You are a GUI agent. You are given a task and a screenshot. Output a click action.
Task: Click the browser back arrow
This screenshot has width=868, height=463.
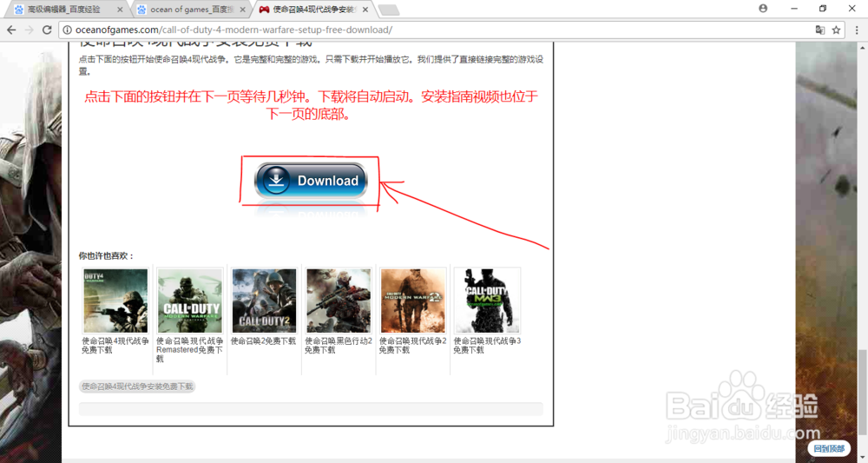click(11, 30)
